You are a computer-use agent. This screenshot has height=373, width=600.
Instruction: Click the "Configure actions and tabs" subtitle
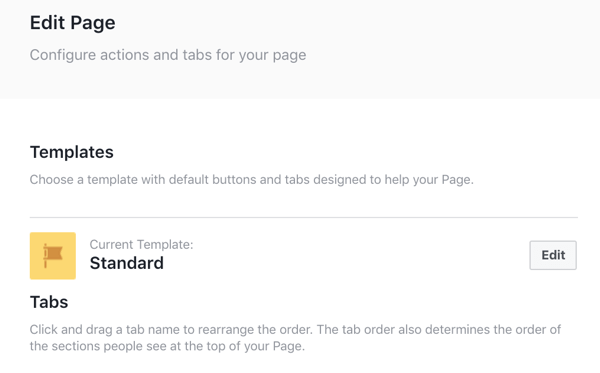[x=168, y=55]
